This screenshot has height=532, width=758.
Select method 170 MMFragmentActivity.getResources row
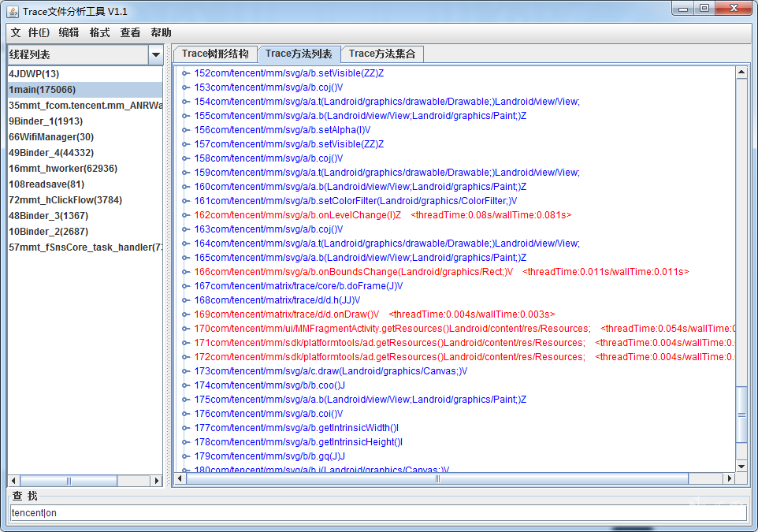click(x=465, y=329)
